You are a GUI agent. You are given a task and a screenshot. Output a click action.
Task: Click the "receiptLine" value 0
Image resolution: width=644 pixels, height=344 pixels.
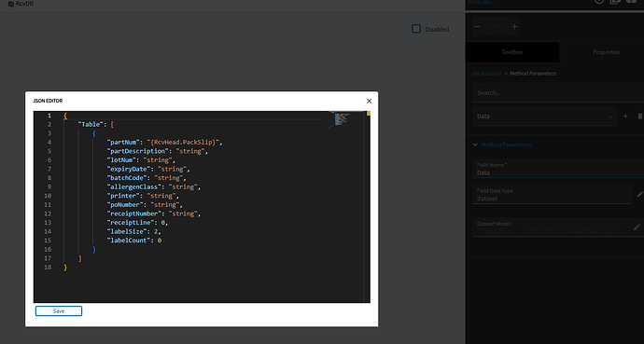(163, 223)
